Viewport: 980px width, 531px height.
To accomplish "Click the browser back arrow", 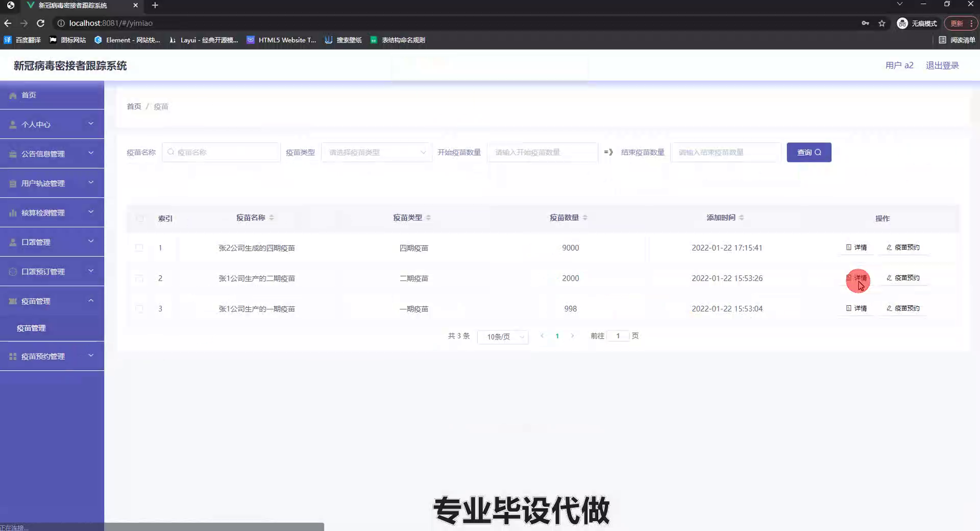I will coord(8,23).
